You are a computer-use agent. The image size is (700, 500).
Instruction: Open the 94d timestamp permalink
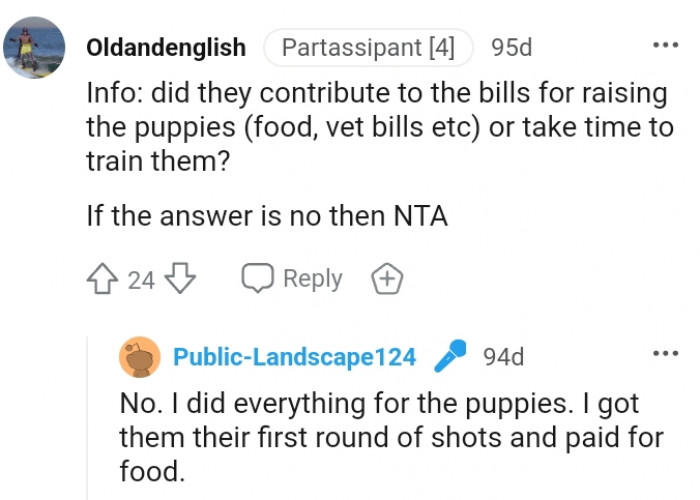click(502, 357)
